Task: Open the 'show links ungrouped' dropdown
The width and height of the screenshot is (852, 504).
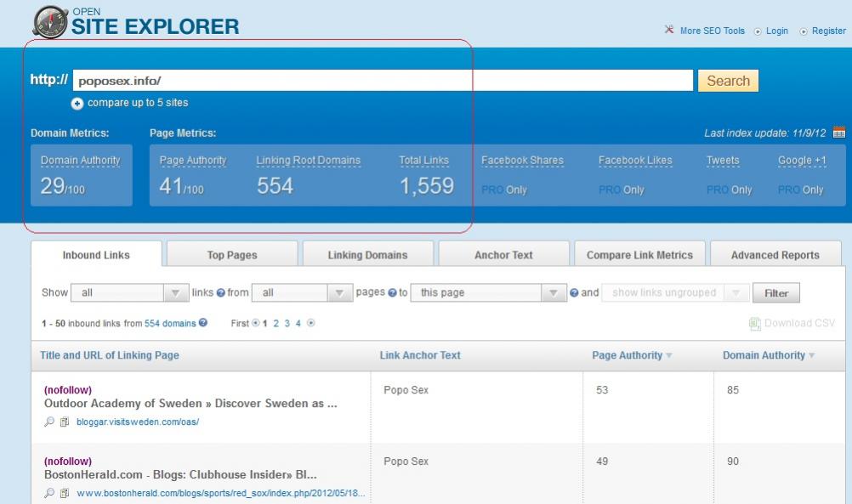Action: pyautogui.click(x=675, y=292)
